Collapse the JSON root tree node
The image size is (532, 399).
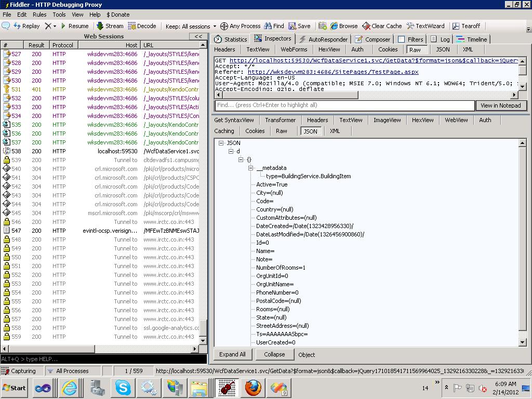tap(221, 143)
